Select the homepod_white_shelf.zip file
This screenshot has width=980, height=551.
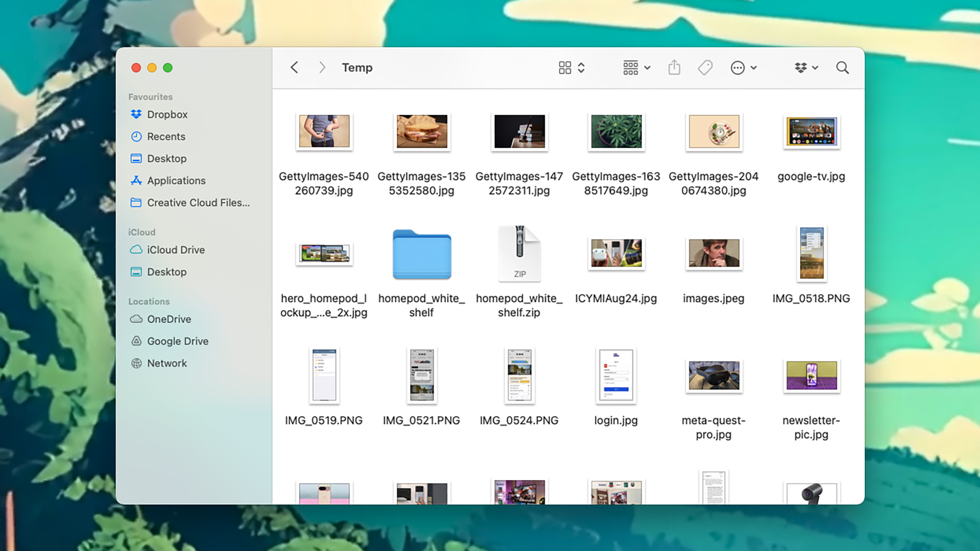pyautogui.click(x=519, y=254)
